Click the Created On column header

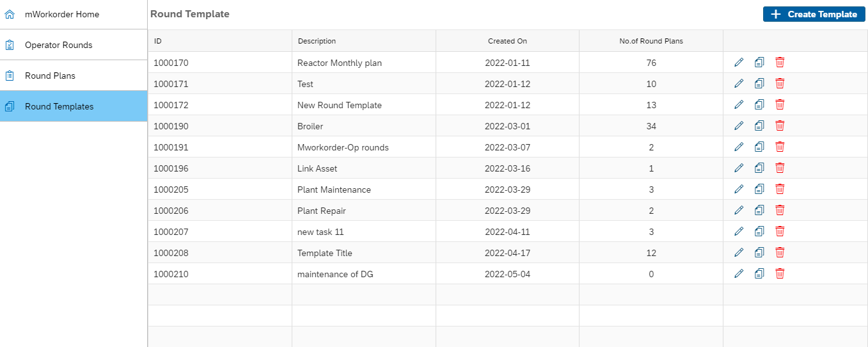pos(507,41)
